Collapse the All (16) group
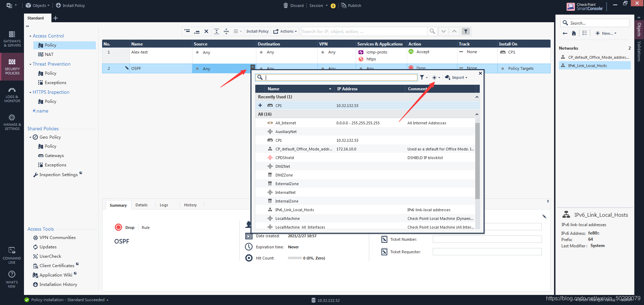 pos(477,114)
